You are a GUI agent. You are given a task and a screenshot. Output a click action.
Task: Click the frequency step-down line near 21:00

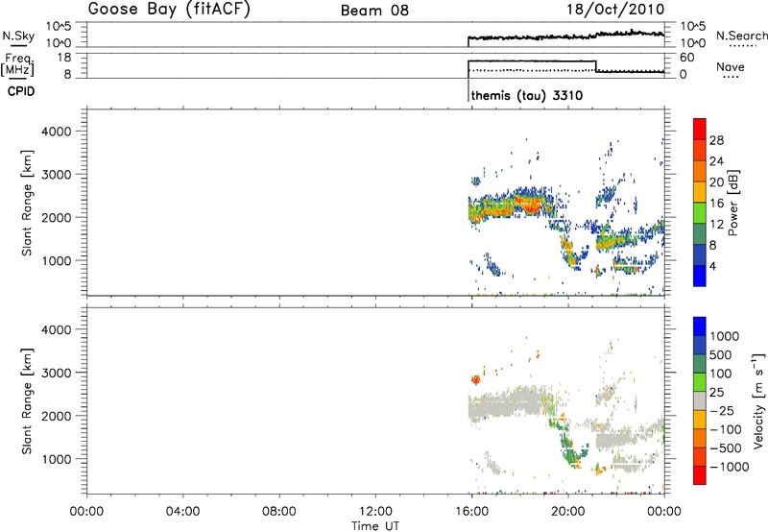tap(595, 66)
